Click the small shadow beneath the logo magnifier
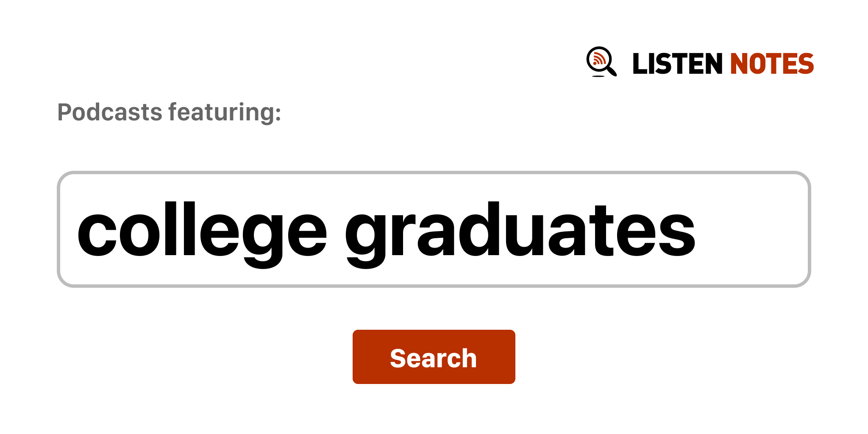The width and height of the screenshot is (868, 434). click(598, 76)
